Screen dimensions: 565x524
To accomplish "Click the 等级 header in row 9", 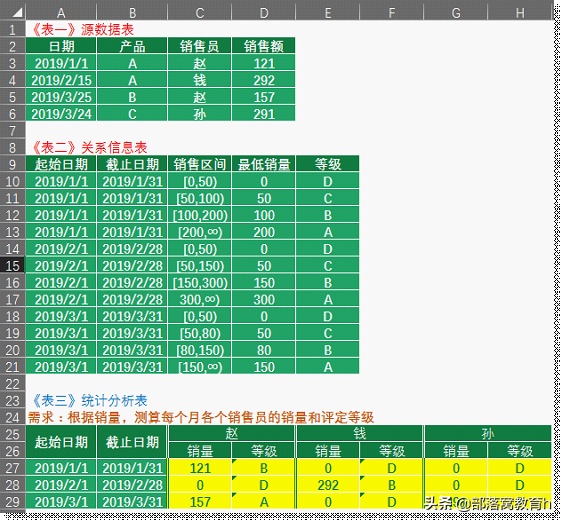I will point(328,164).
